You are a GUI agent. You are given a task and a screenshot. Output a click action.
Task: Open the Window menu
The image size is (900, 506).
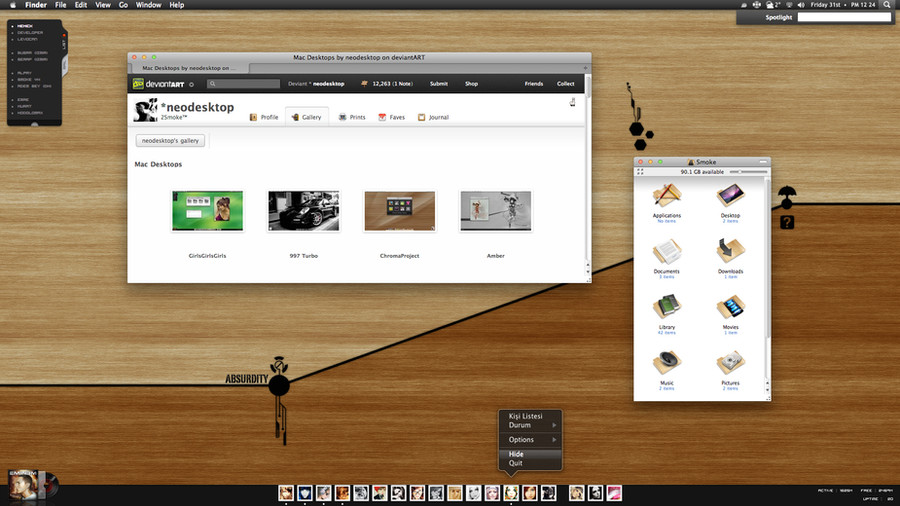pos(148,5)
